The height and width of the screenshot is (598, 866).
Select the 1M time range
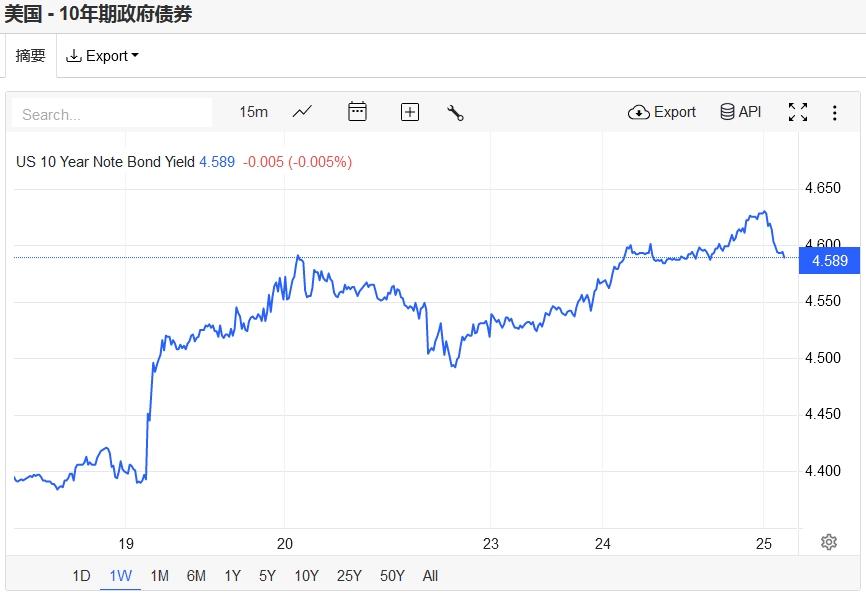pyautogui.click(x=160, y=576)
